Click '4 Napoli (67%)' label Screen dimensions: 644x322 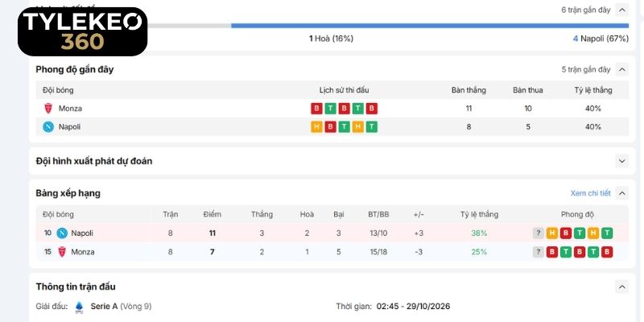[601, 39]
